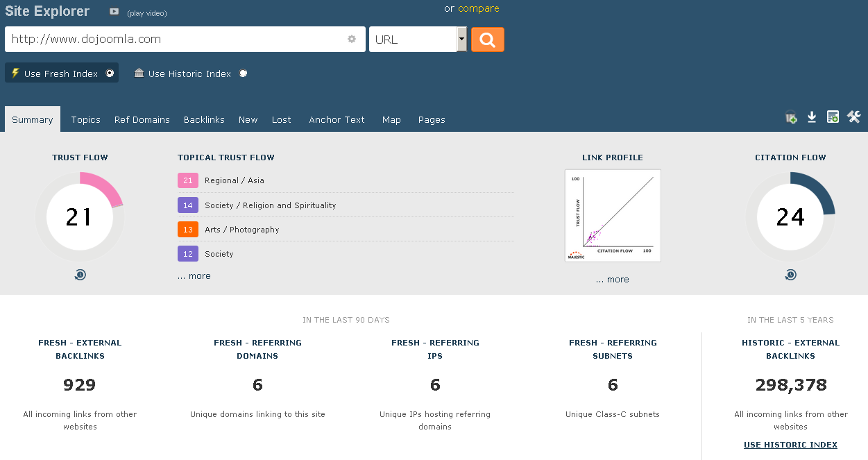The image size is (868, 460).
Task: Open the Link Profile scatter chart thumbnail
Action: point(613,216)
